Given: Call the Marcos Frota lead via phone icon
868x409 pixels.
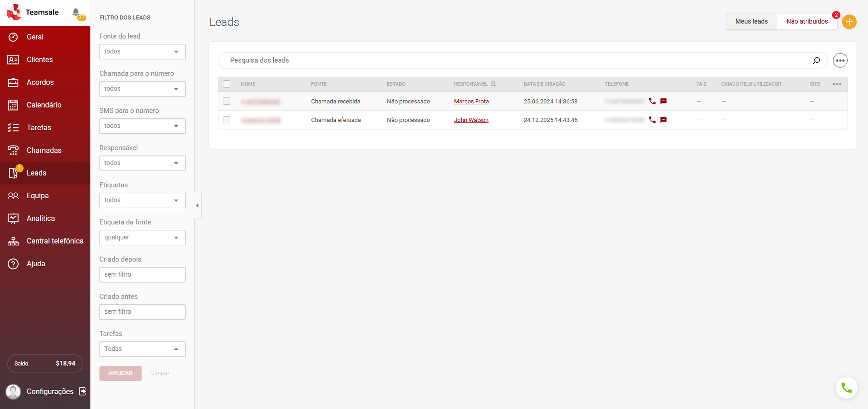Looking at the screenshot, I should click(652, 101).
